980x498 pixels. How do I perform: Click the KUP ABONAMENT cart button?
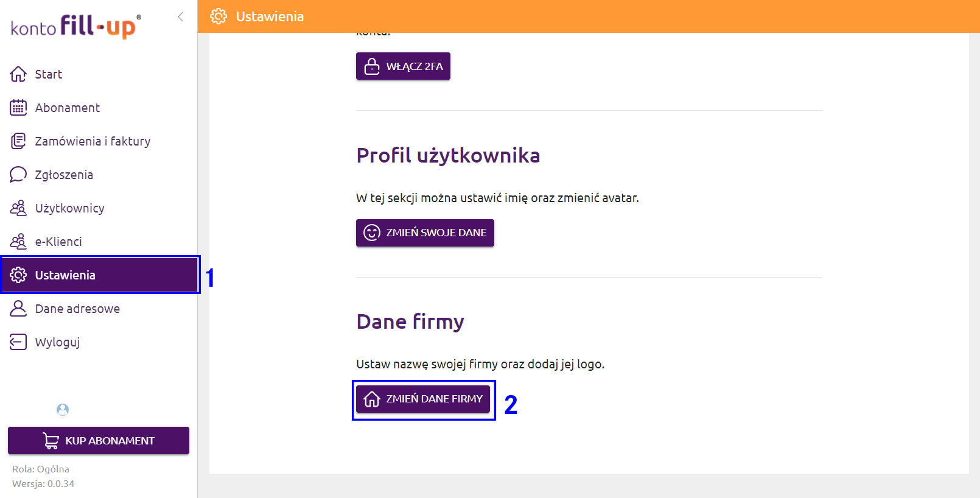tap(99, 441)
